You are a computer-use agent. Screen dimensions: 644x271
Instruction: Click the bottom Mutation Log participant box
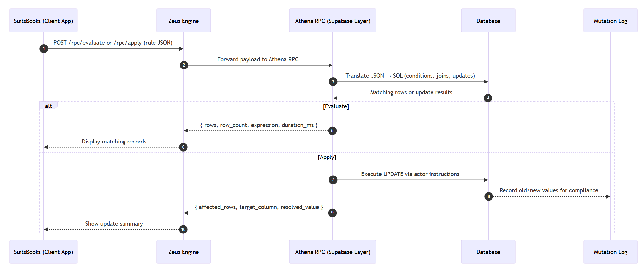click(x=610, y=252)
